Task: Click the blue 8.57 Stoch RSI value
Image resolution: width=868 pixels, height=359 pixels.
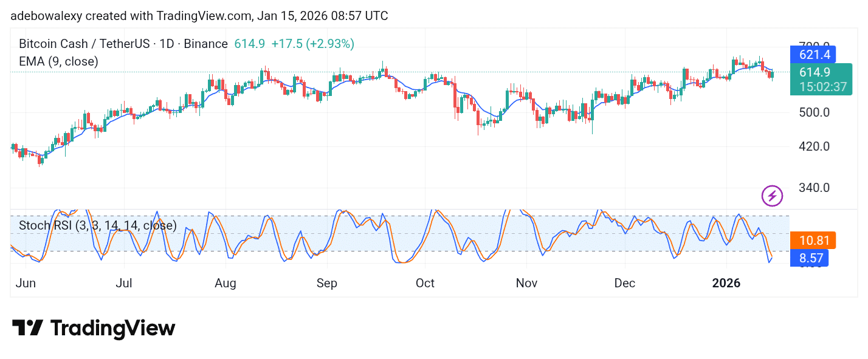Action: (810, 258)
